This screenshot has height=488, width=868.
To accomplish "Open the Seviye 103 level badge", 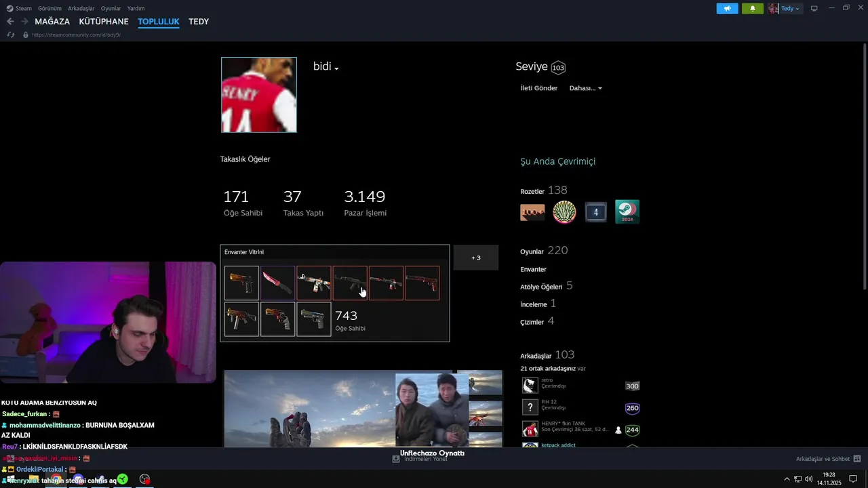I will [558, 68].
